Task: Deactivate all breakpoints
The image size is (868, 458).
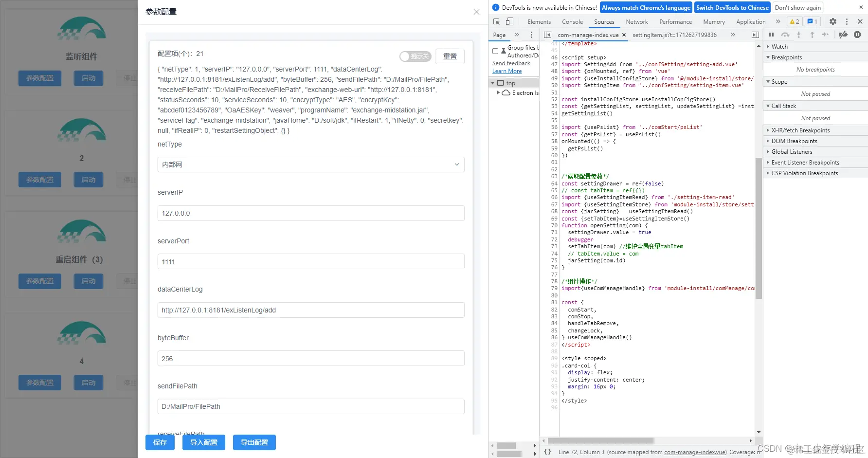Action: (x=843, y=35)
